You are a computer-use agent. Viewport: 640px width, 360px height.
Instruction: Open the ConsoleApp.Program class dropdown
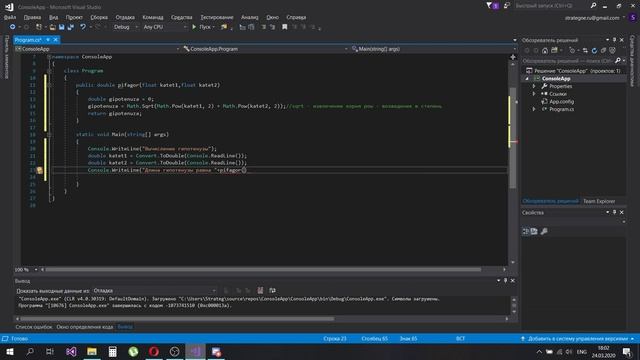pos(265,49)
